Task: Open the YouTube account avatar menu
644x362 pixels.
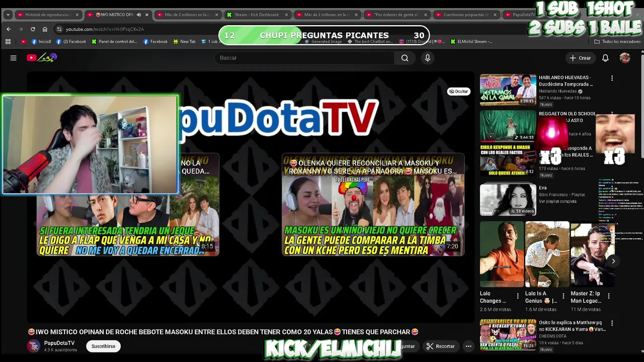Action: (625, 58)
